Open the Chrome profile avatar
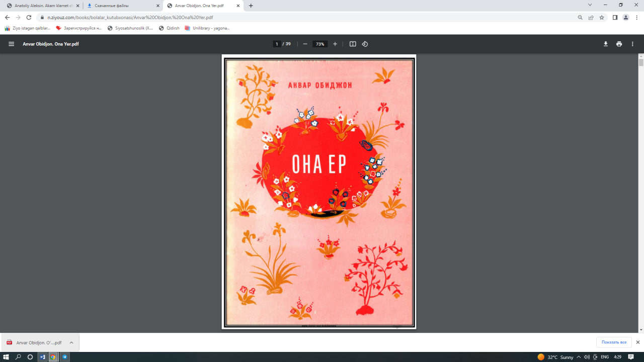 point(626,17)
